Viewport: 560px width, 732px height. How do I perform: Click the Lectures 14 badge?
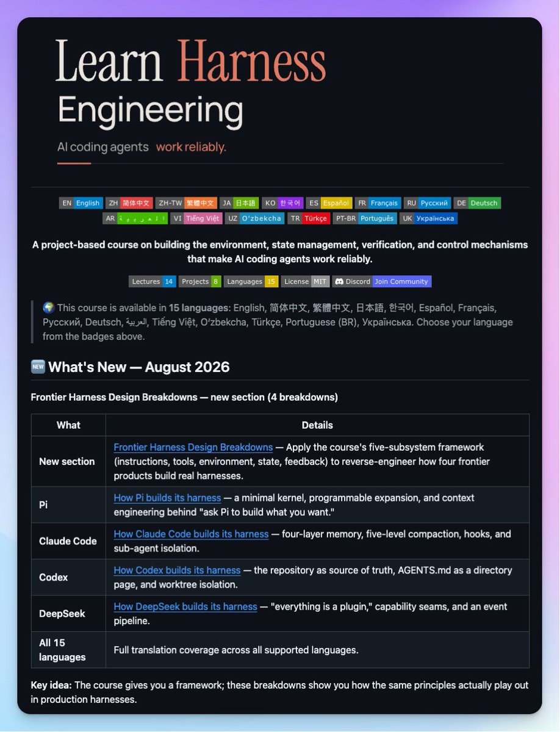[x=153, y=281]
